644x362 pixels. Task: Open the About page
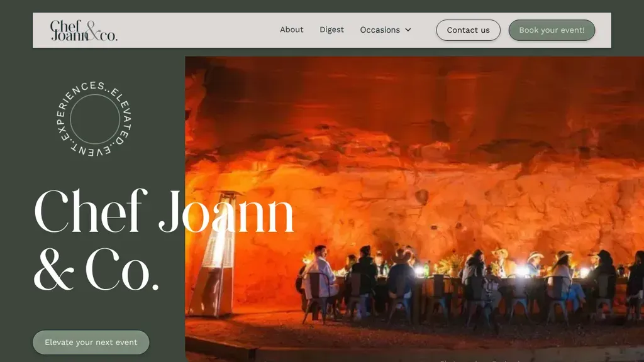292,30
